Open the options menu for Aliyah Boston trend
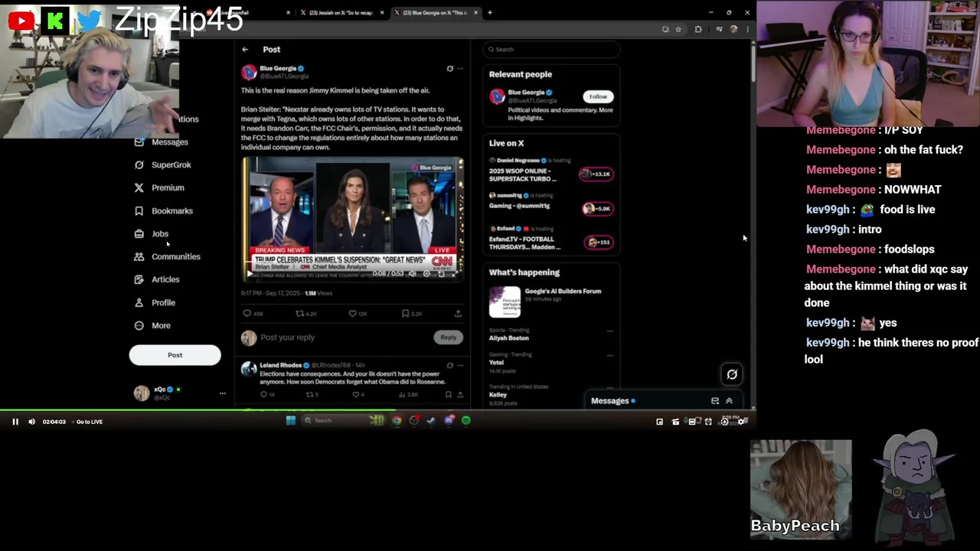Viewport: 980px width, 551px height. click(609, 331)
